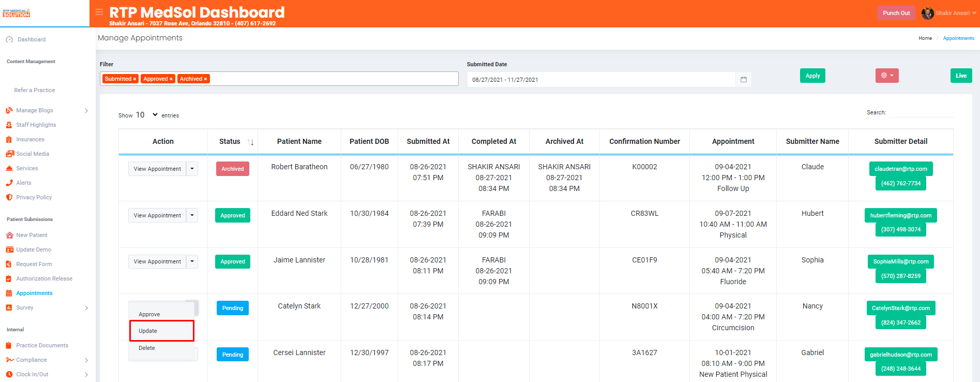
Task: Sort by the Patient Name column header
Action: pyautogui.click(x=299, y=141)
